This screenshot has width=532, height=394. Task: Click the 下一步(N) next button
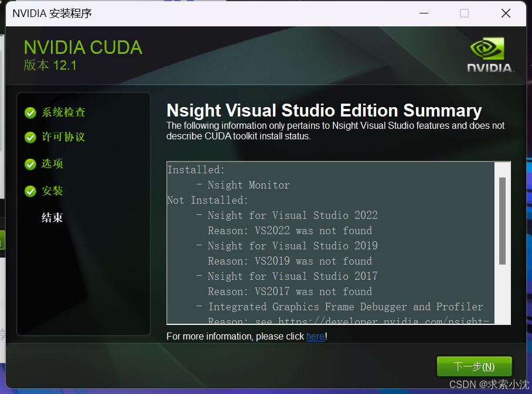pyautogui.click(x=474, y=366)
